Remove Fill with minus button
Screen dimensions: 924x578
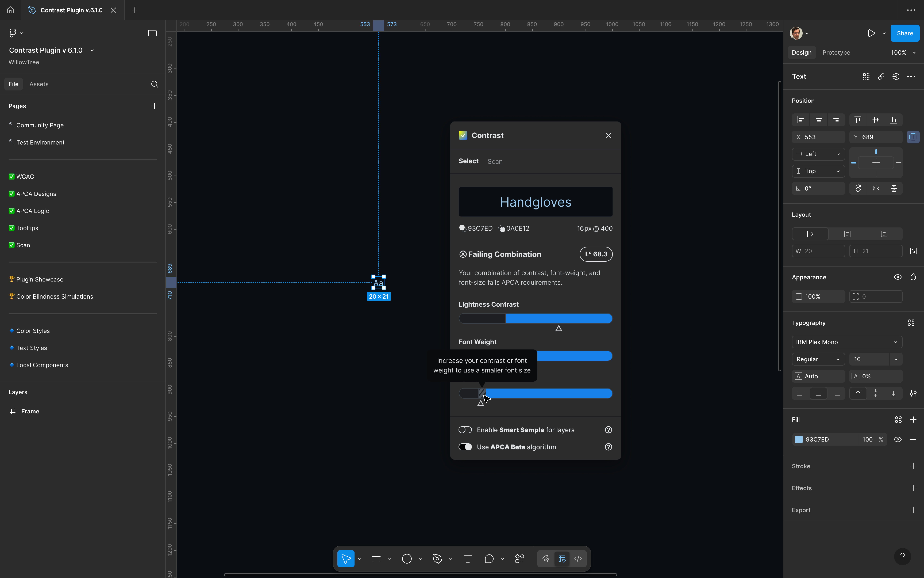(x=913, y=440)
